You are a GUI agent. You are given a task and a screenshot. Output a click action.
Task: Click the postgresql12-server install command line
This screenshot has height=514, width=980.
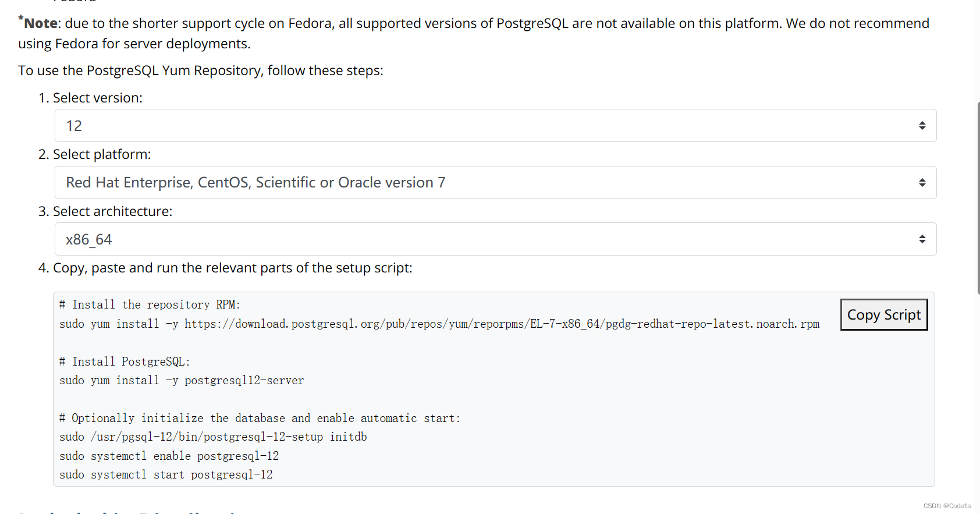pyautogui.click(x=182, y=381)
